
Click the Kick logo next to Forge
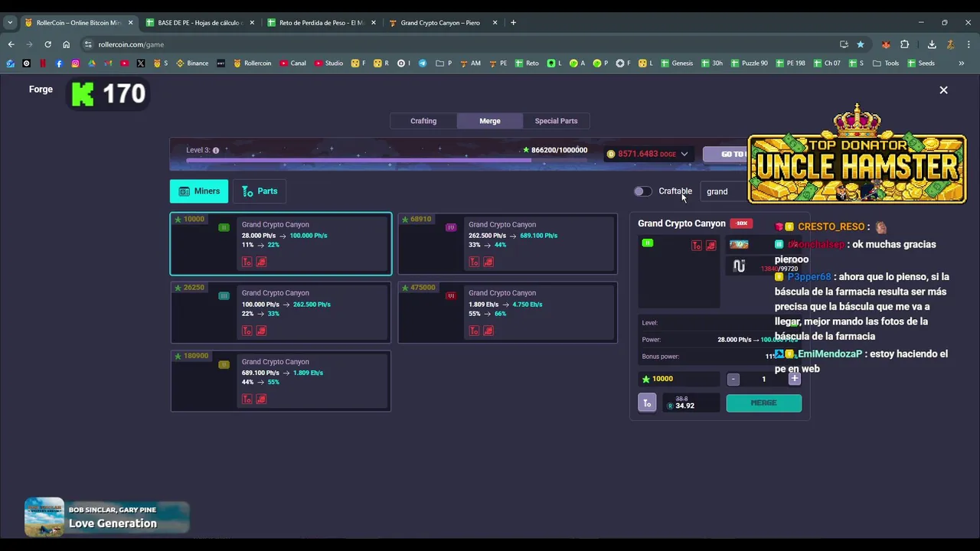[x=83, y=94]
